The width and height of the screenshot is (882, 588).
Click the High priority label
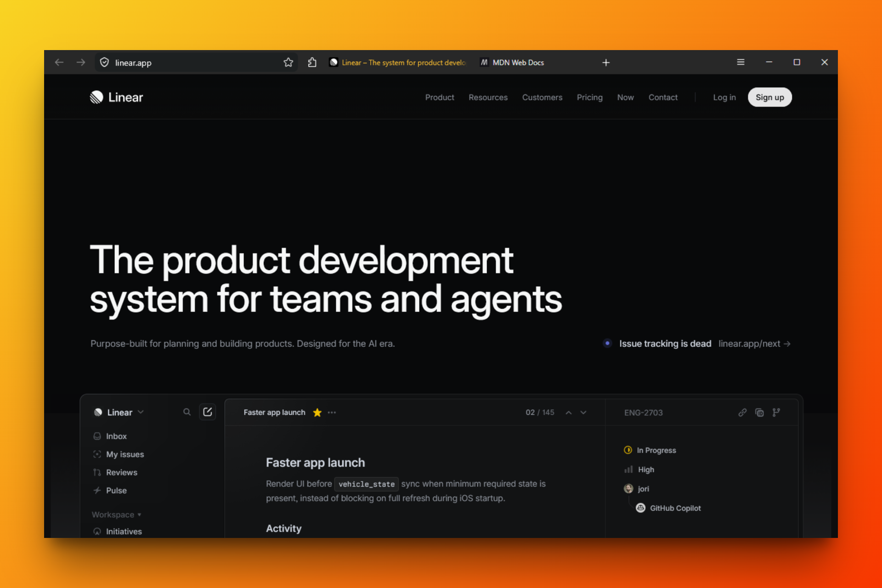click(x=646, y=469)
